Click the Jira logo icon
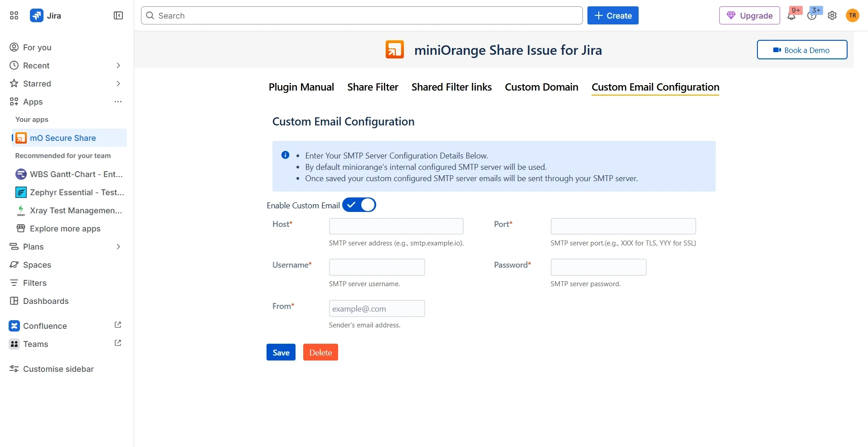 tap(37, 15)
